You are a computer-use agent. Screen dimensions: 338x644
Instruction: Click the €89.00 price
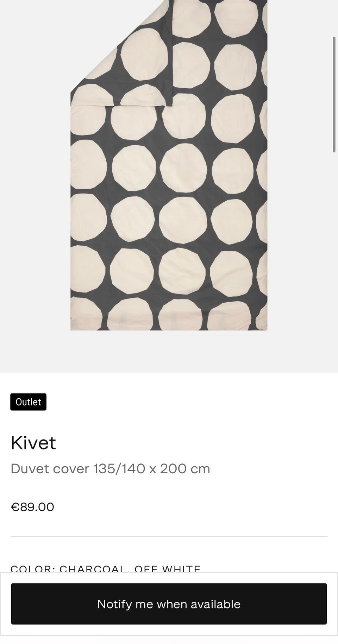point(32,507)
